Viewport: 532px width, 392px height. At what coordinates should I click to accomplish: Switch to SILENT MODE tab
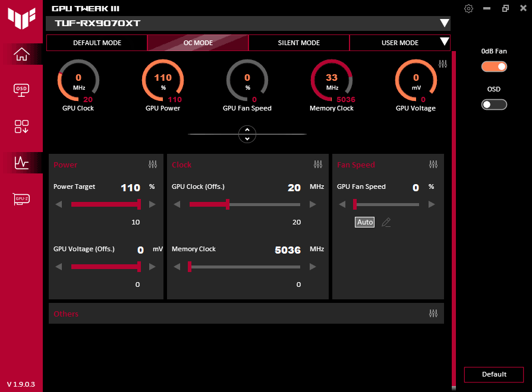[x=298, y=42]
